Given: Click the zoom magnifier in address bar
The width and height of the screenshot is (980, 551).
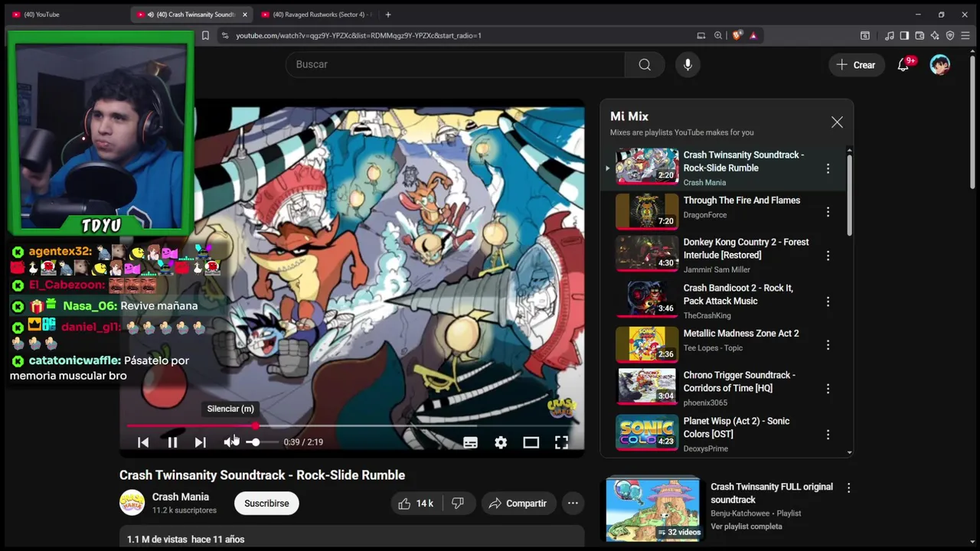Looking at the screenshot, I should [x=718, y=35].
